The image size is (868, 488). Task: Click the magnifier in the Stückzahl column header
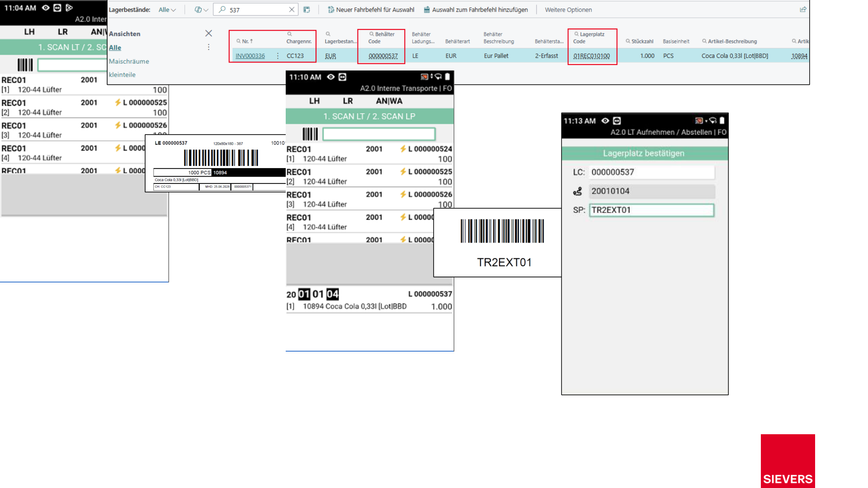tap(628, 41)
